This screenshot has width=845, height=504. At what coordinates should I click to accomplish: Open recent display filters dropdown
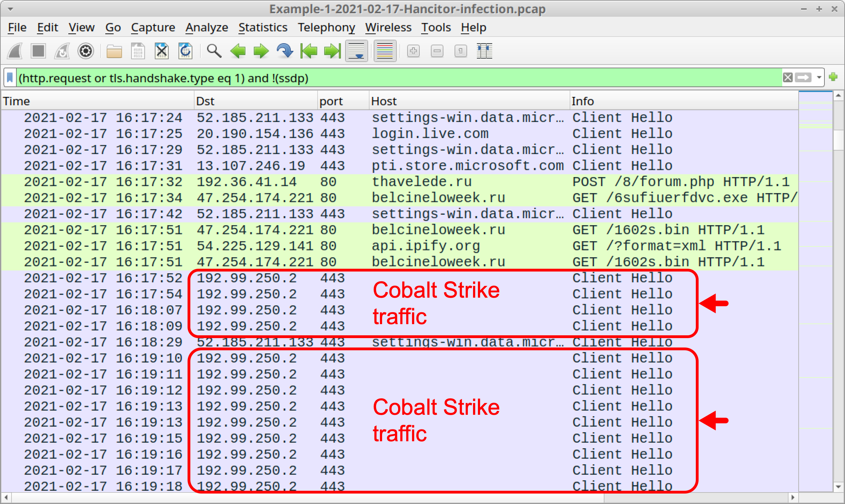pos(819,77)
